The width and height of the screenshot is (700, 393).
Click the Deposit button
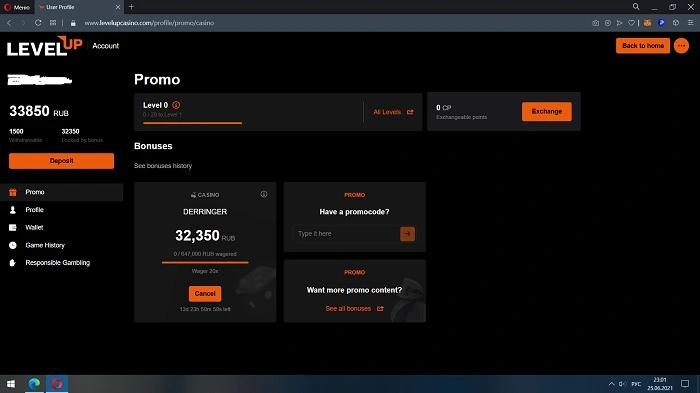[61, 161]
